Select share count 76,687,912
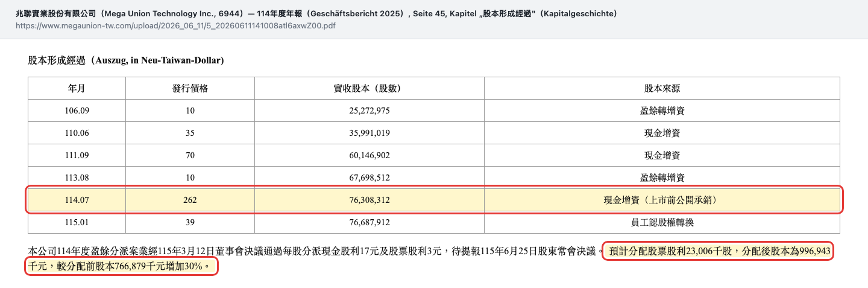This screenshot has height=288, width=868. point(369,223)
